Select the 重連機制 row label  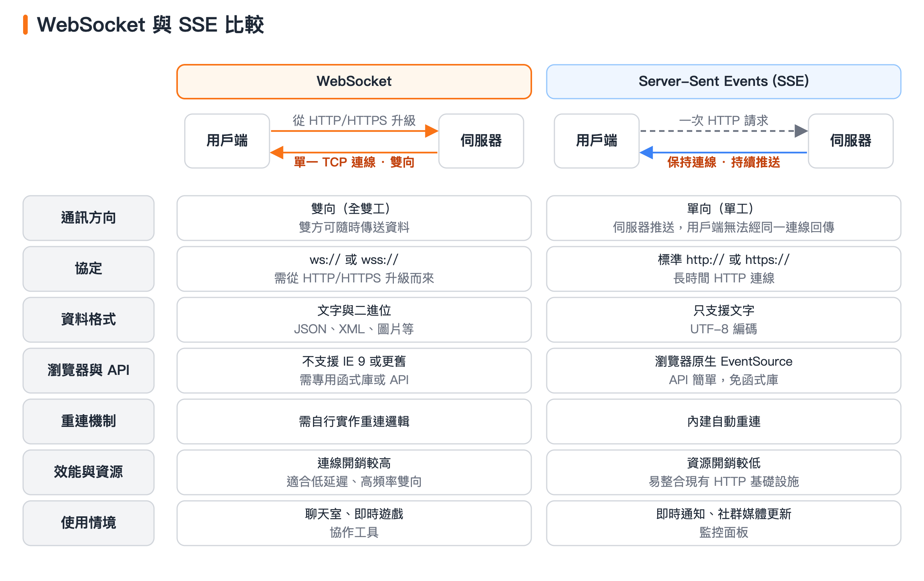click(x=89, y=421)
